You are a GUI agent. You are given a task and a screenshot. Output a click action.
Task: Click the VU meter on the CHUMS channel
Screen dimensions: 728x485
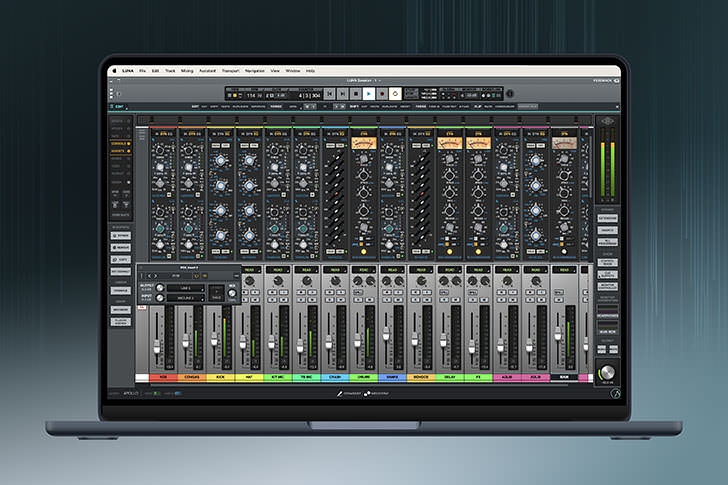pyautogui.click(x=363, y=144)
